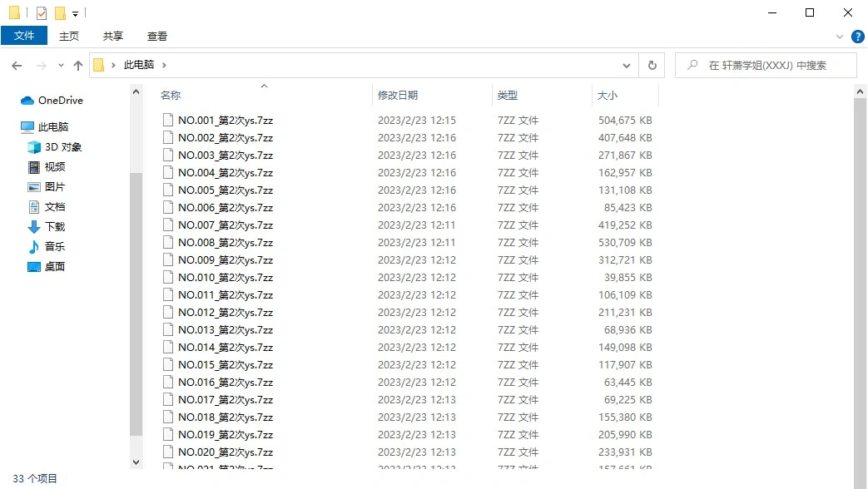Select the 下载 folder in sidebar
868x489 pixels.
tap(55, 227)
